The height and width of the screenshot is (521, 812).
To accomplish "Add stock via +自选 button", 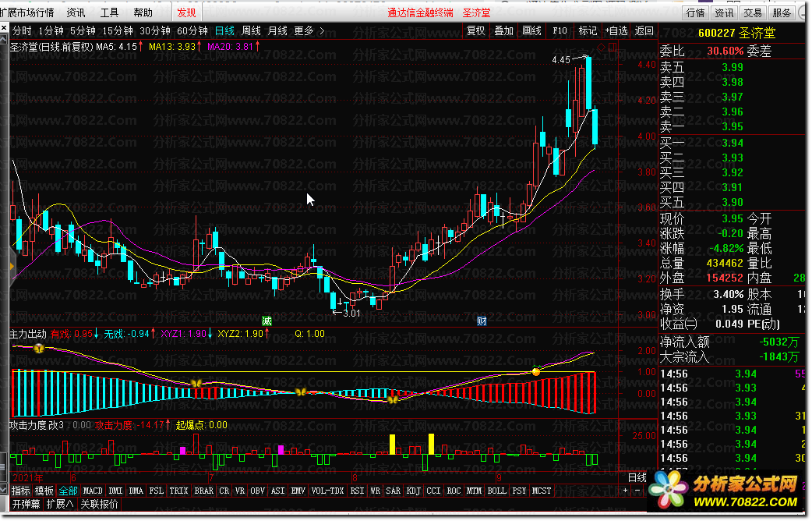I will click(616, 30).
